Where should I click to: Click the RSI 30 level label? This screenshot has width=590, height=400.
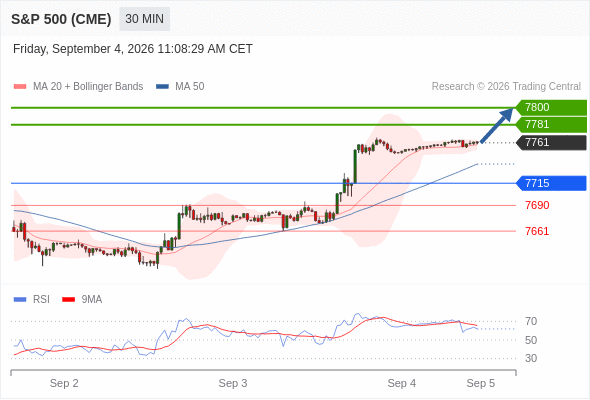[x=531, y=358]
